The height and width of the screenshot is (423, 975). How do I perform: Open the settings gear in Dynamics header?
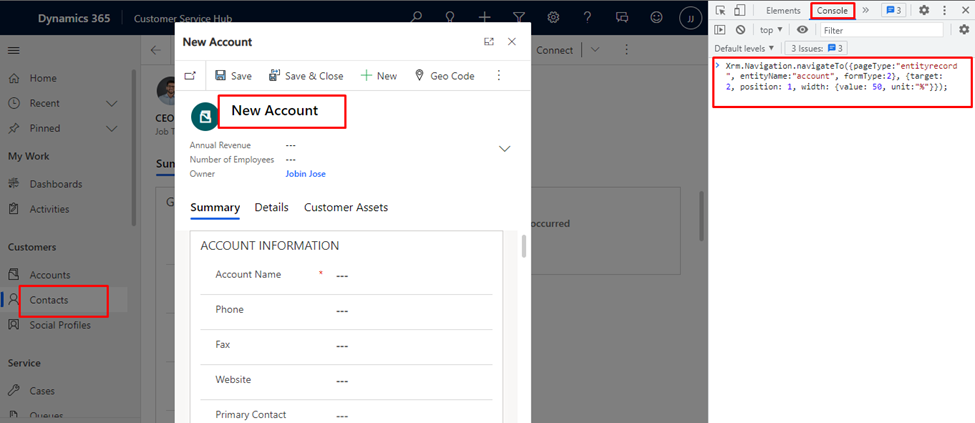553,17
